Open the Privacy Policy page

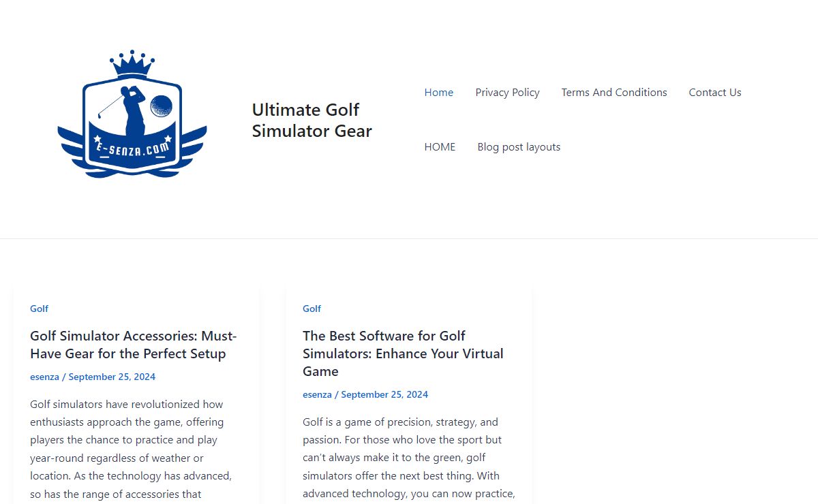[x=507, y=93]
